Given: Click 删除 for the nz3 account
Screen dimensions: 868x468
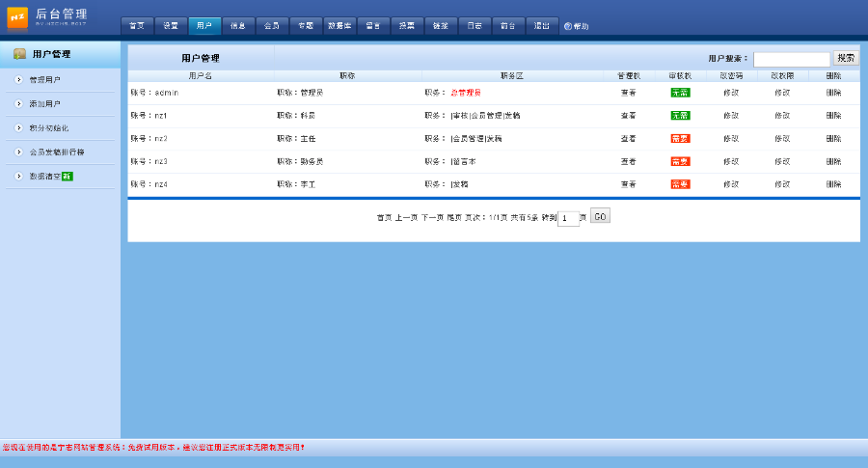Looking at the screenshot, I should click(833, 162).
